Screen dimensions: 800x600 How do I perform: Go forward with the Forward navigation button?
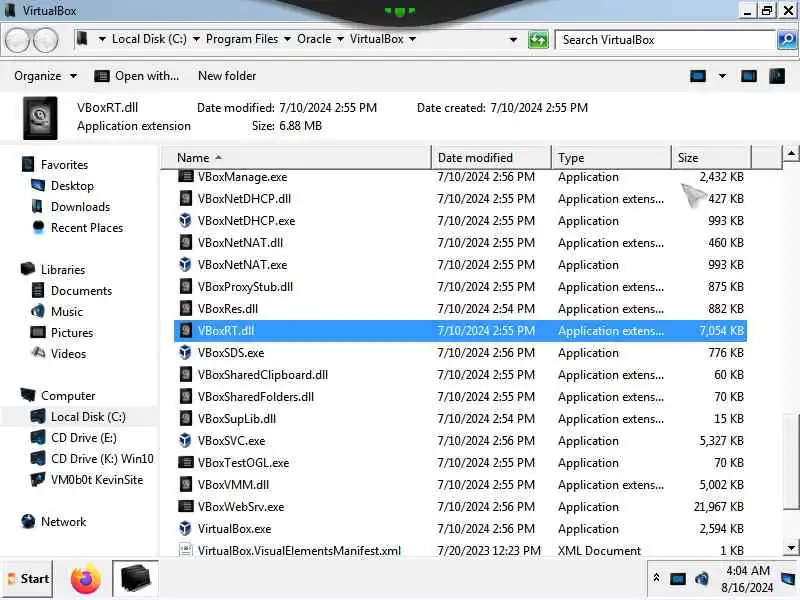[47, 40]
